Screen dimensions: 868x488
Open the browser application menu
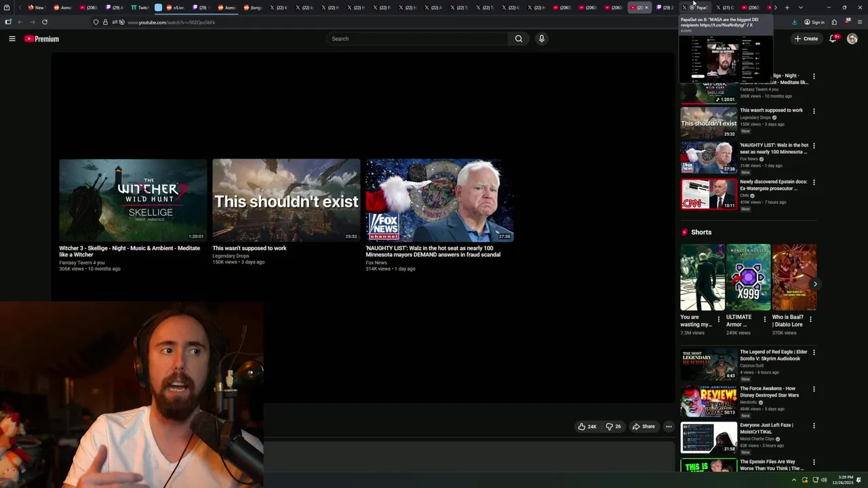860,22
